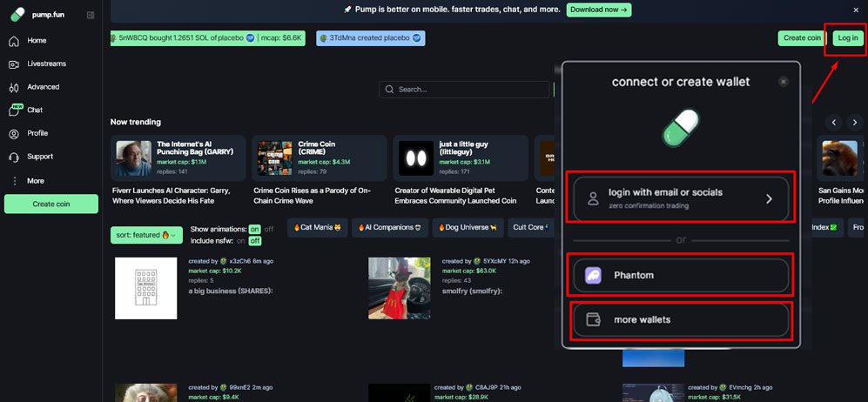Turn off Show animations toggle
Image resolution: width=868 pixels, height=402 pixels.
click(268, 229)
